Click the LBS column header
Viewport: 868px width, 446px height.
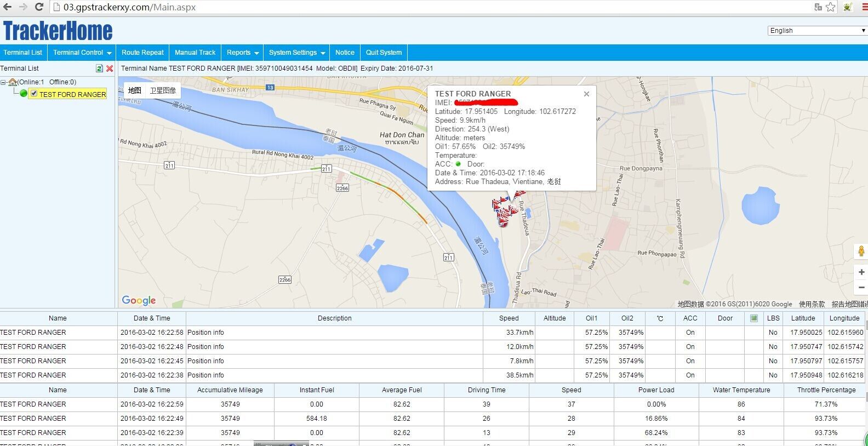773,318
